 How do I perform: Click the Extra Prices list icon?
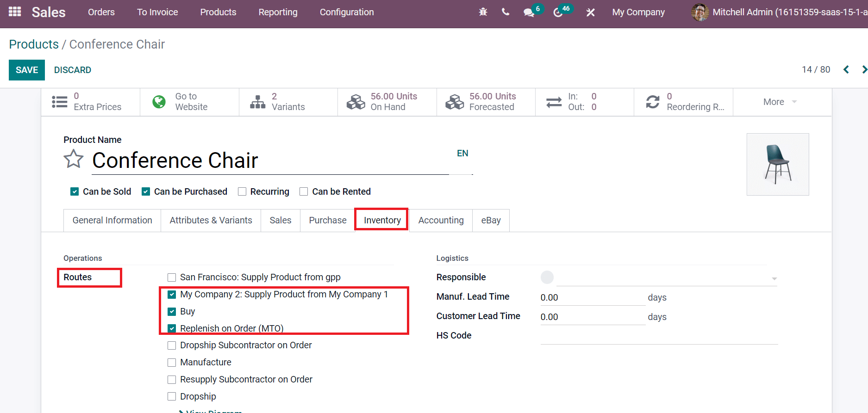(60, 102)
